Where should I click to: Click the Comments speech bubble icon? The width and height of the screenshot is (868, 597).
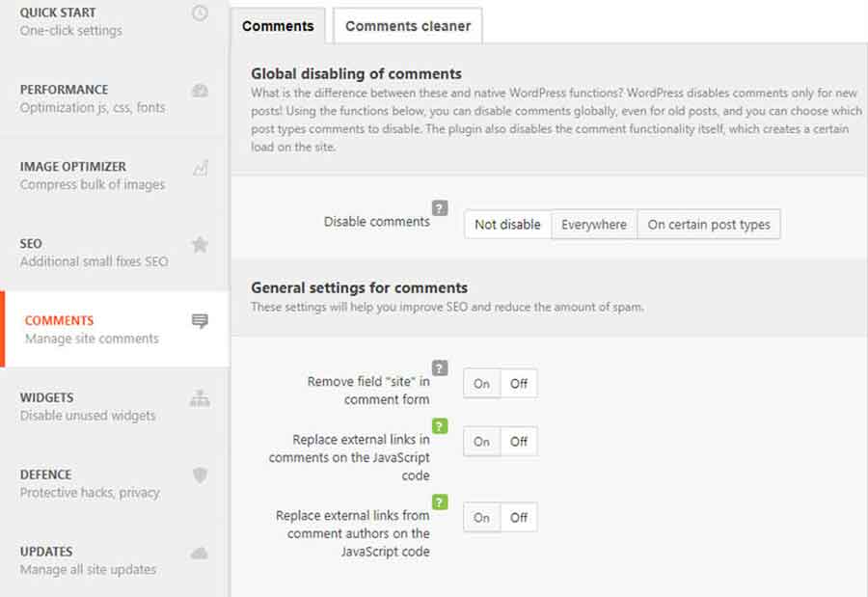(200, 321)
